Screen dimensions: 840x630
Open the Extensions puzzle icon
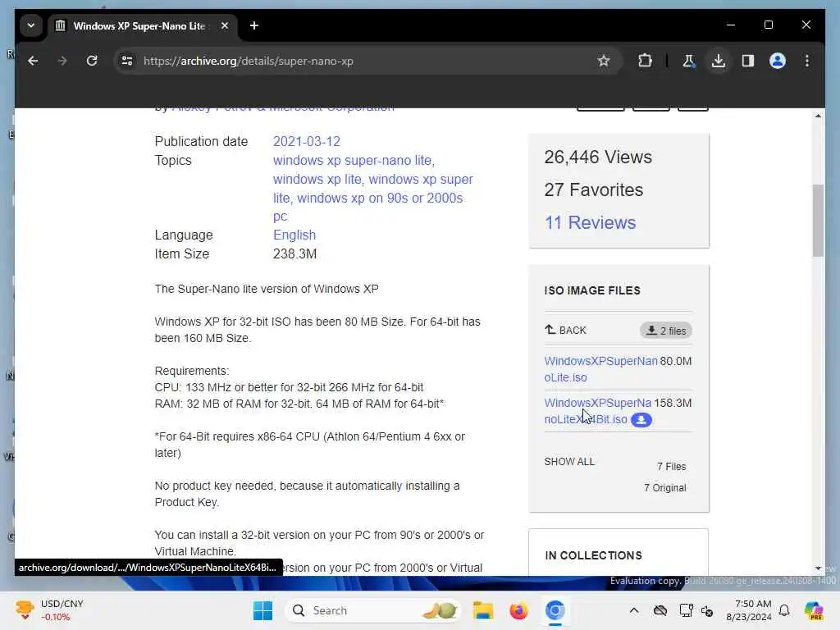click(x=645, y=61)
